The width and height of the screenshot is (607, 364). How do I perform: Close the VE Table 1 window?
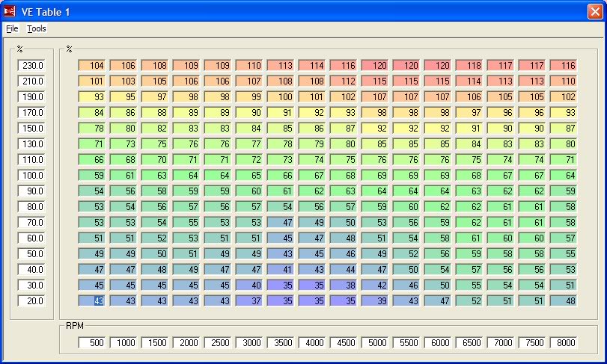point(594,10)
